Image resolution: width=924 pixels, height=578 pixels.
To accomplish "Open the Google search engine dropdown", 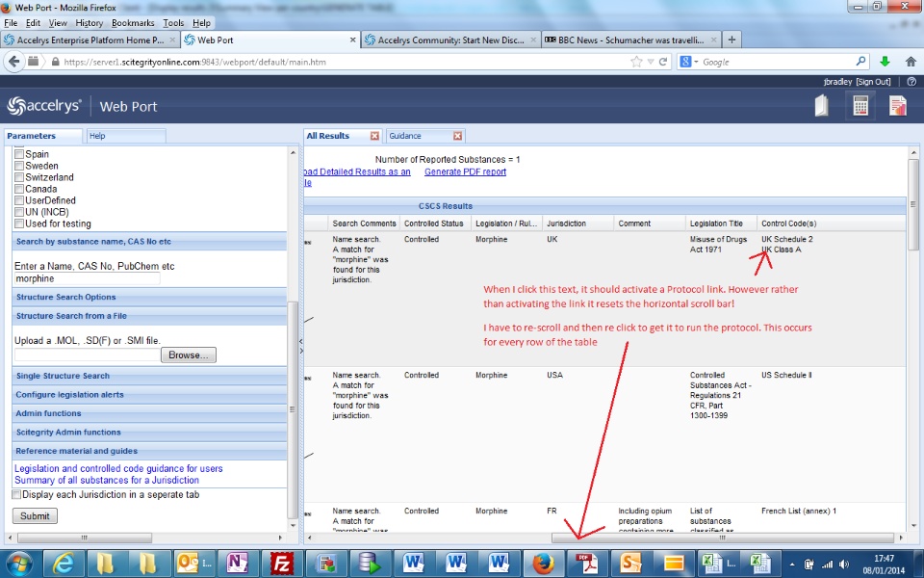I will (696, 62).
